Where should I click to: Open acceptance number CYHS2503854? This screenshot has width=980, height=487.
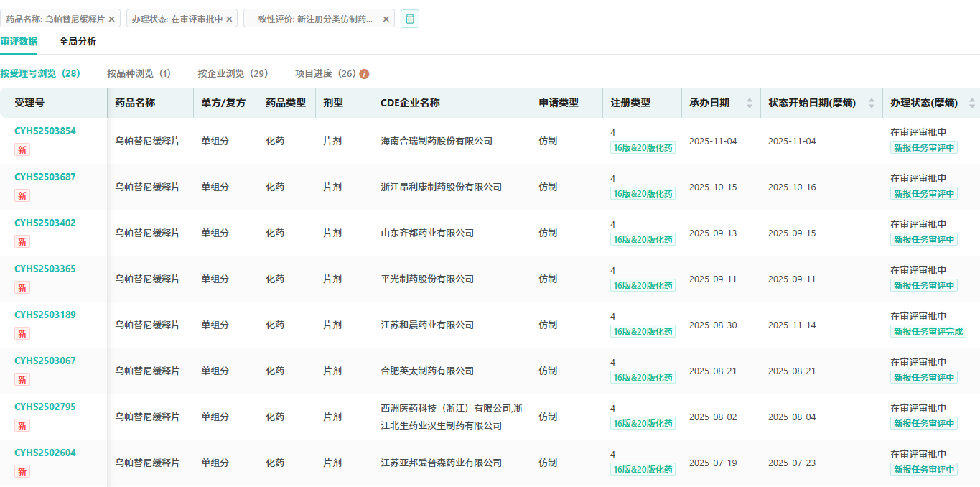point(45,131)
